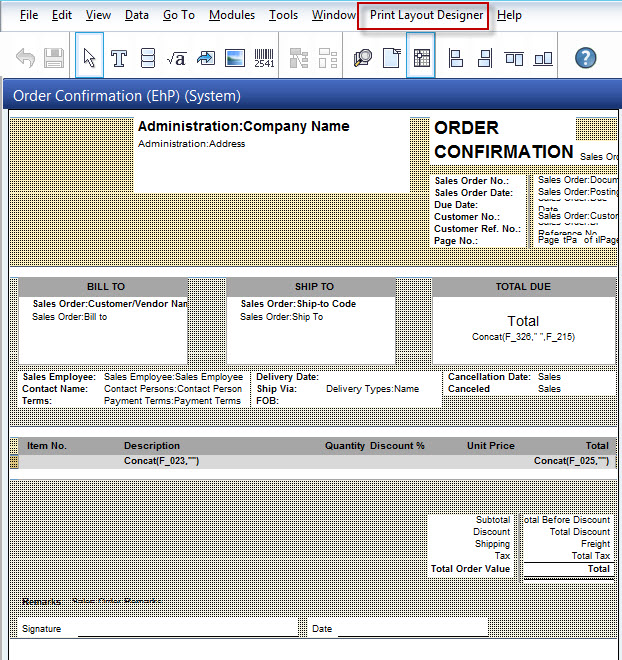
Task: Select the Remarks label field
Action: [x=41, y=601]
